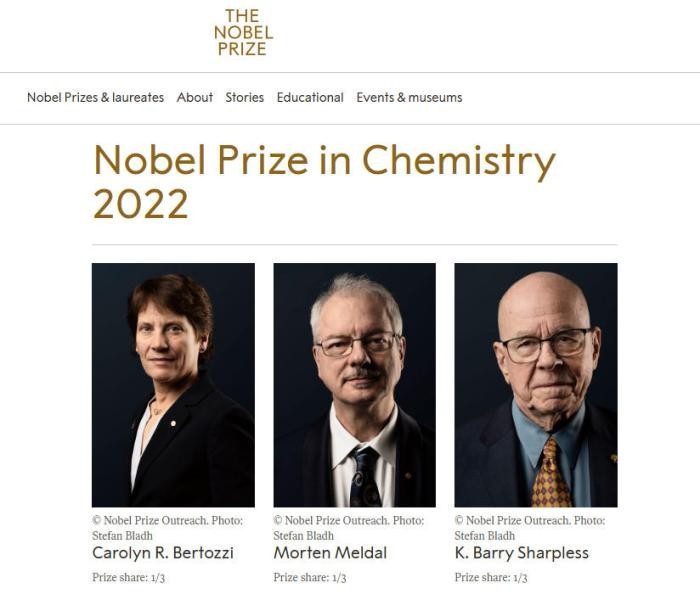Click photo credit under Bertozzi's portrait

pyautogui.click(x=168, y=528)
